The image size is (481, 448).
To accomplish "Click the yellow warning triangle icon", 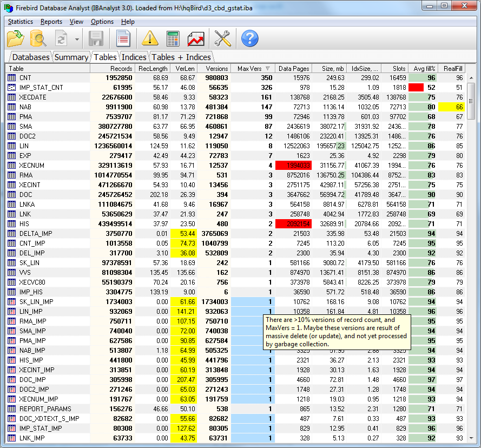I will [x=150, y=39].
